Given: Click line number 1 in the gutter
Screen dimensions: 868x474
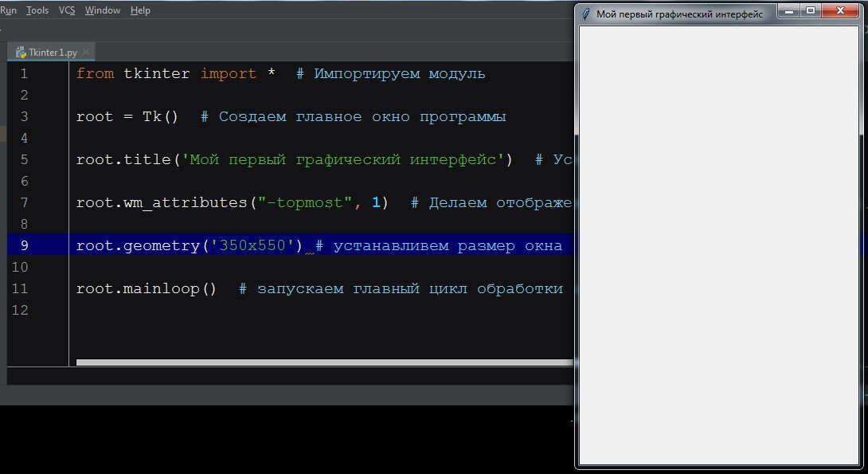Looking at the screenshot, I should click(24, 73).
